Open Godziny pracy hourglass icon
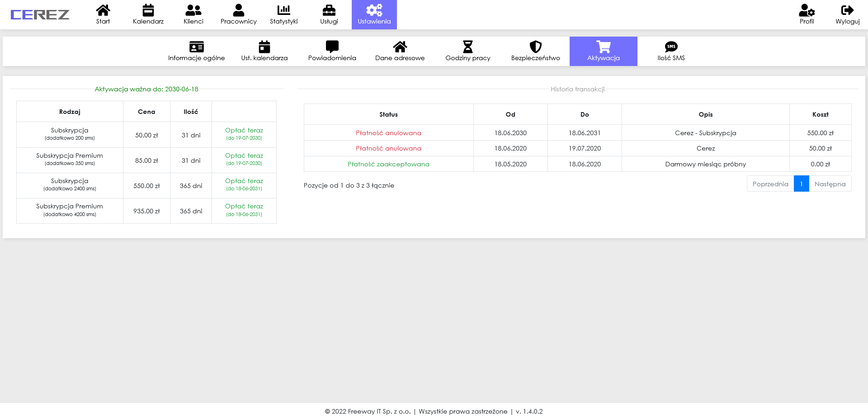868x419 pixels. pyautogui.click(x=467, y=47)
